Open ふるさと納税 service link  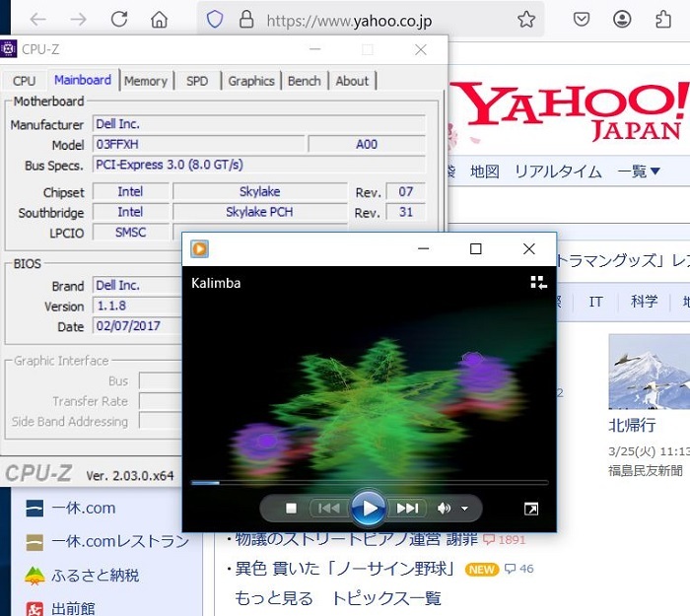[x=95, y=575]
